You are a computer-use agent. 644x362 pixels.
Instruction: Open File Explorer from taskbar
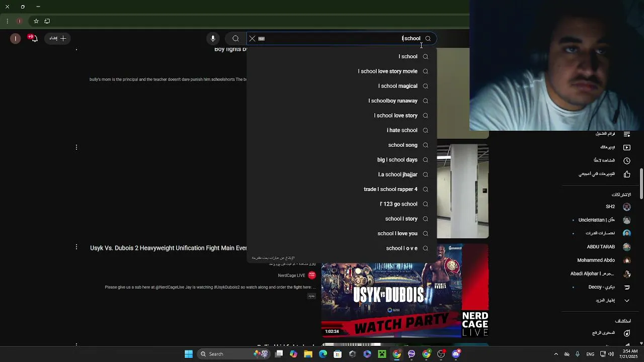tap(308, 354)
